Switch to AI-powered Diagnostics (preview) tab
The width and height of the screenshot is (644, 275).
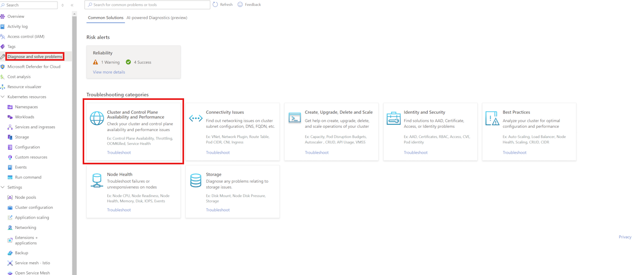(x=157, y=18)
